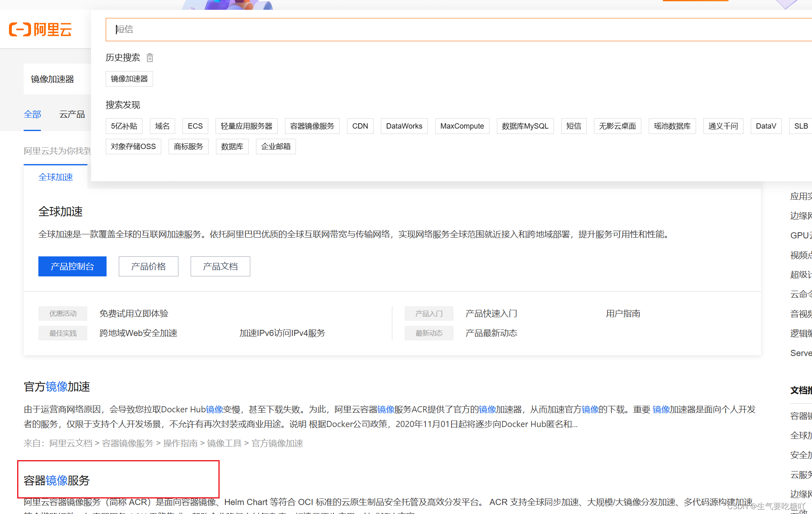Select the 轻量应用服务器 suggestion tag
Image resolution: width=812 pixels, height=514 pixels.
coord(247,126)
